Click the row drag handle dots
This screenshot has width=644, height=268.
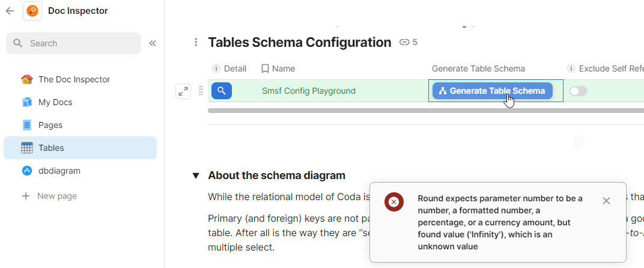pos(201,91)
